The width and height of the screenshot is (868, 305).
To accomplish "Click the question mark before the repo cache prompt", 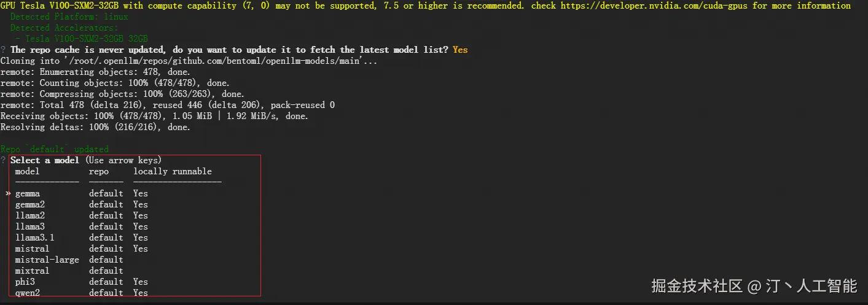I will [x=4, y=50].
